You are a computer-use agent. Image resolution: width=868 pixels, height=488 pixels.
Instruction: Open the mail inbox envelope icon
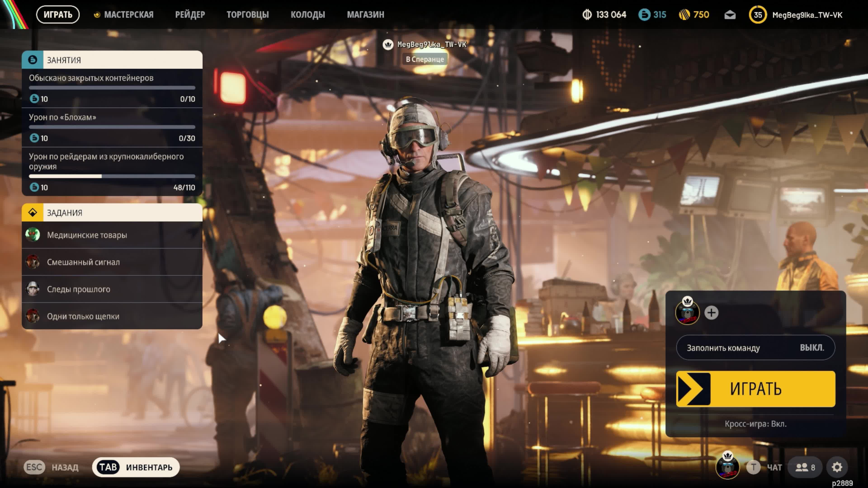(730, 15)
